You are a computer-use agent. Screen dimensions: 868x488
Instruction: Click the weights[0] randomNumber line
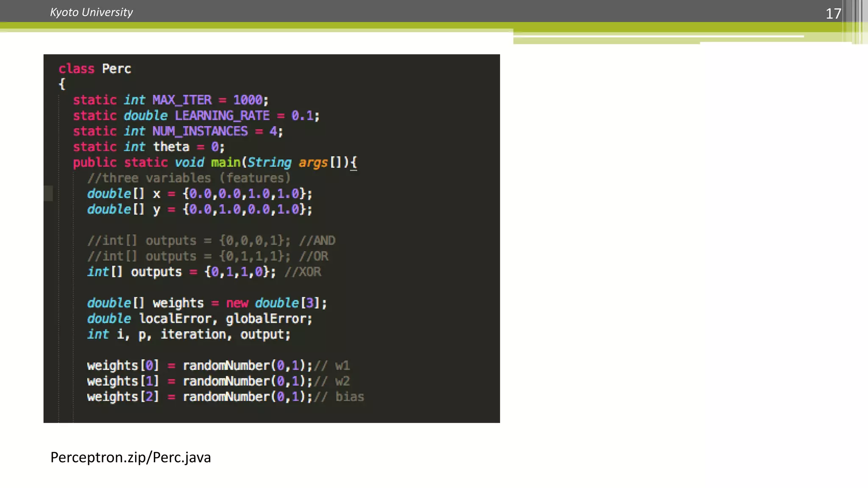(x=218, y=366)
